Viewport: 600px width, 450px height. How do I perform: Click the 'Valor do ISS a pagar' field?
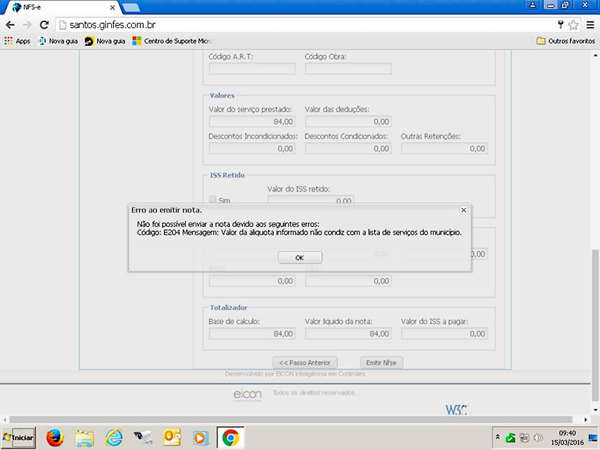(444, 334)
